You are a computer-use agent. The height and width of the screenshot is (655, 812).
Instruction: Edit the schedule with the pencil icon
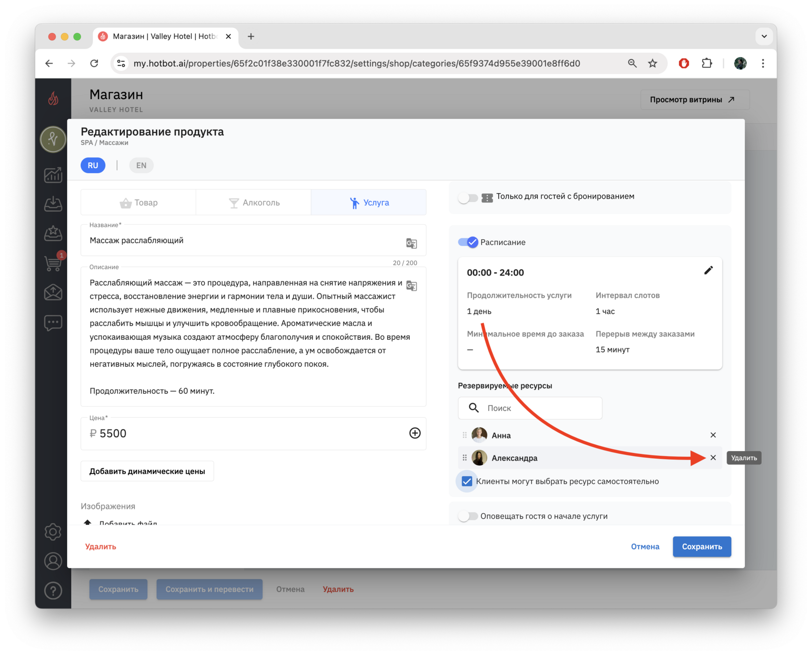pos(708,271)
